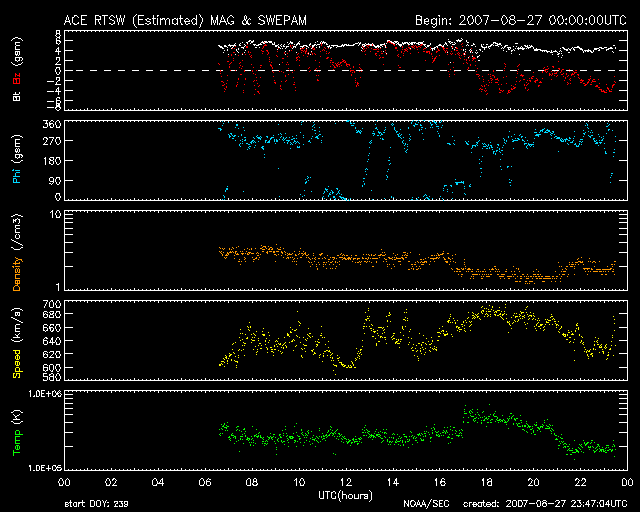The height and width of the screenshot is (512, 640).
Task: Click the 'start DOY: 239' text
Action: click(96, 504)
